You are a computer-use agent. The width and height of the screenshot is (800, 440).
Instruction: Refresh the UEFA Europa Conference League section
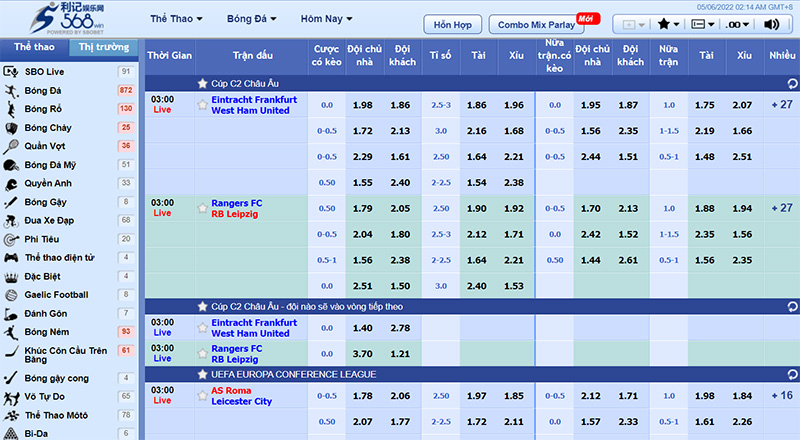click(x=792, y=375)
